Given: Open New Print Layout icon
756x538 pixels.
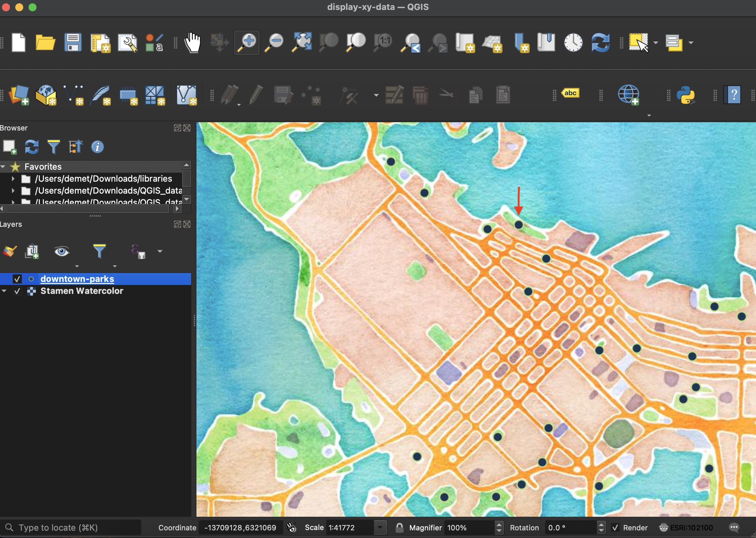Looking at the screenshot, I should (x=101, y=43).
